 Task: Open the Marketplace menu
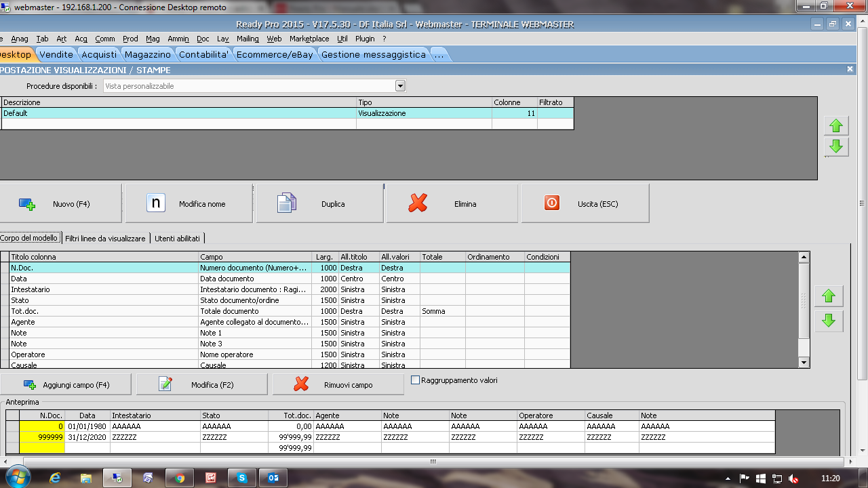pyautogui.click(x=309, y=39)
